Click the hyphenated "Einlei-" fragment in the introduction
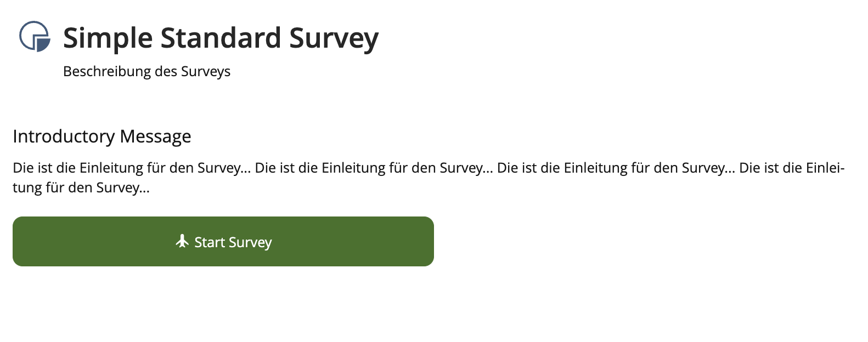The image size is (868, 342). tap(825, 168)
